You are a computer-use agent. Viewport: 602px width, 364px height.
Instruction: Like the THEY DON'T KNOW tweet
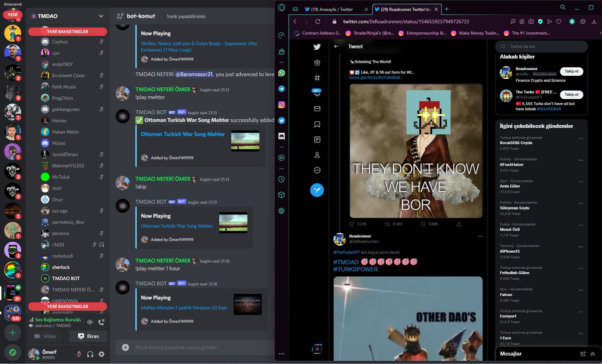423,224
